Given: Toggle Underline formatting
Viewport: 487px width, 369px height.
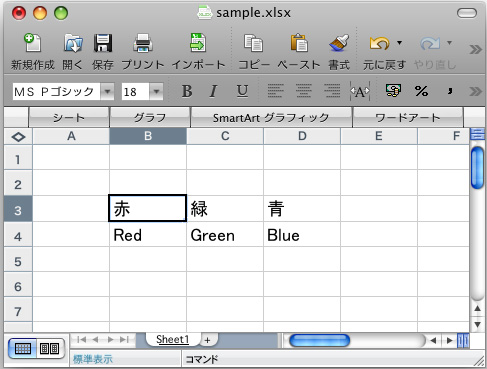Looking at the screenshot, I should (x=242, y=91).
